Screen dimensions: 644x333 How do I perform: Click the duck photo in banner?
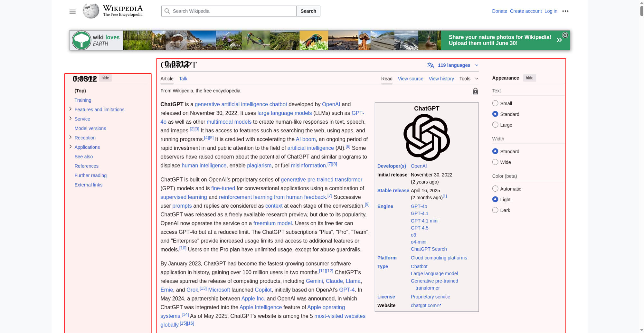click(430, 40)
